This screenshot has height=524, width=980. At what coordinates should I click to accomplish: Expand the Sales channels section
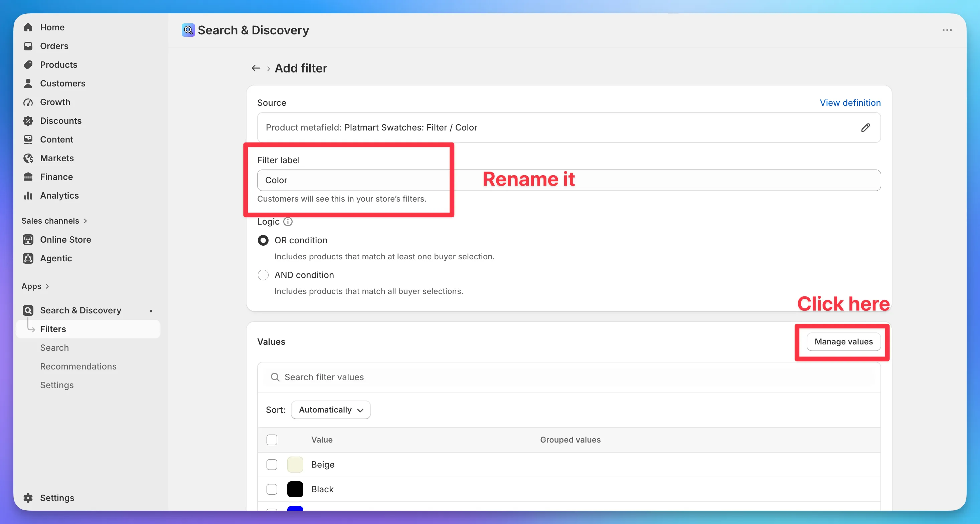pos(54,221)
